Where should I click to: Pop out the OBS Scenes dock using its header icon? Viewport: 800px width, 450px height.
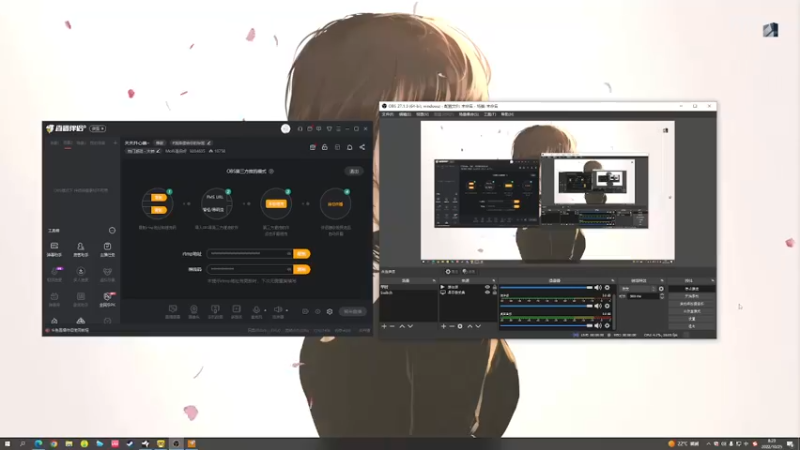pyautogui.click(x=434, y=281)
